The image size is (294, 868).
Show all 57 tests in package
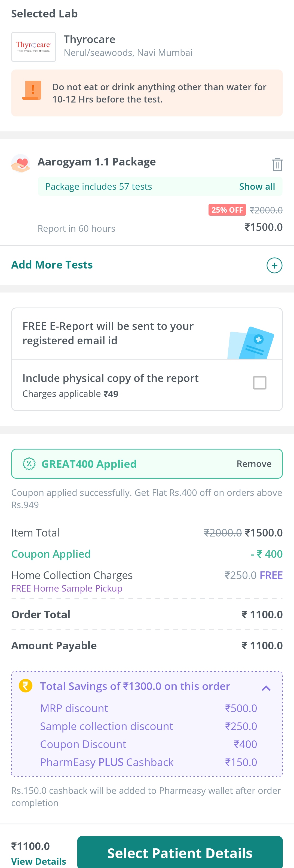coord(257,186)
